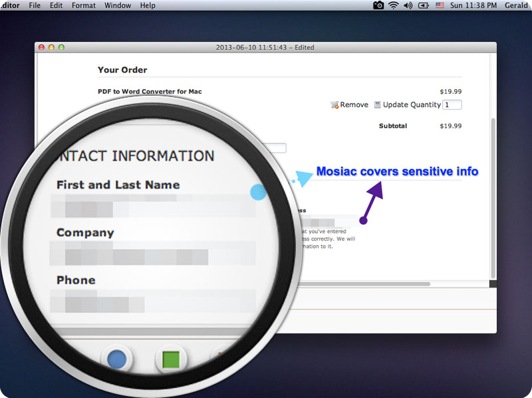This screenshot has height=398, width=532.
Task: Open the Format menu
Action: click(x=84, y=5)
